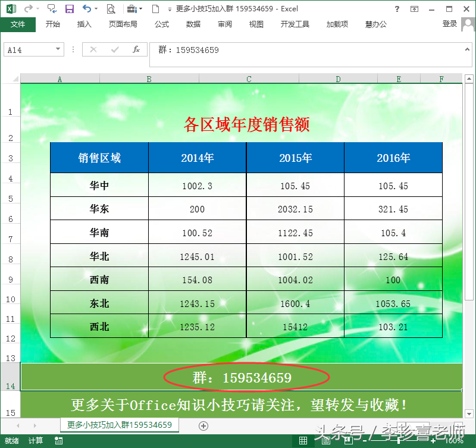Image resolution: width=476 pixels, height=448 pixels.
Task: Cancel the entry with formula bar X button
Action: (x=93, y=49)
